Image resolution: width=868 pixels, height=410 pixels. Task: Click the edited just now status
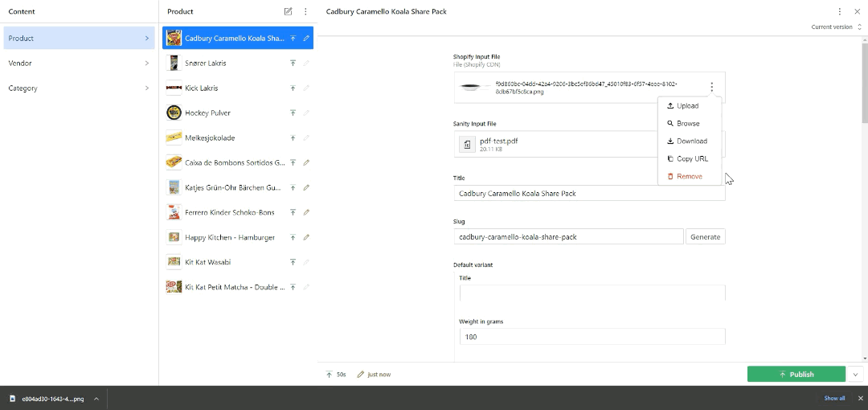(374, 375)
